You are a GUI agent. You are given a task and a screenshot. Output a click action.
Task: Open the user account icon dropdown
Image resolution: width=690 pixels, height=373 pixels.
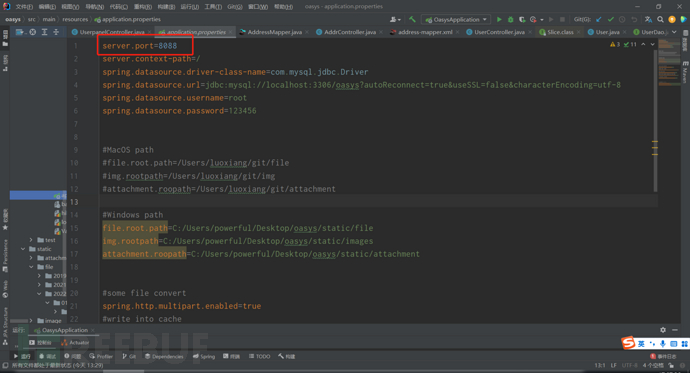coord(395,19)
